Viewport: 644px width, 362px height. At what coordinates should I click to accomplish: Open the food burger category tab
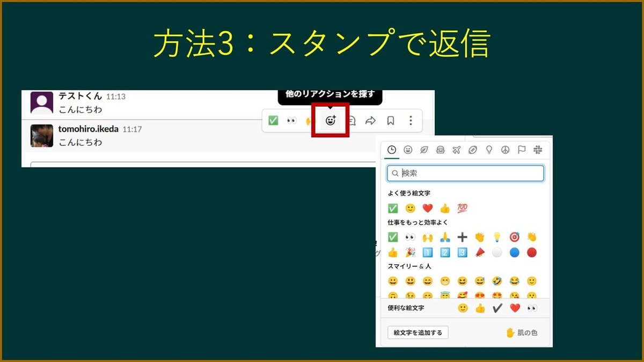(x=440, y=150)
